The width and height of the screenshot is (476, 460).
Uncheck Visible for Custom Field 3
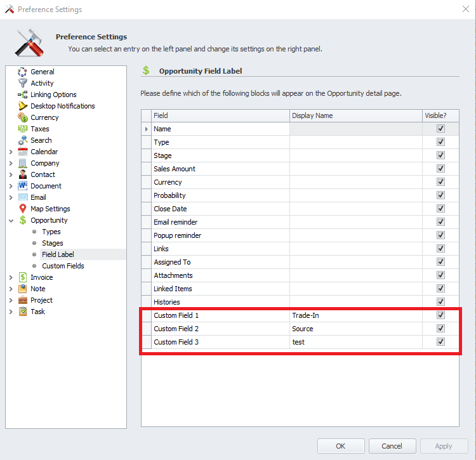tap(440, 342)
